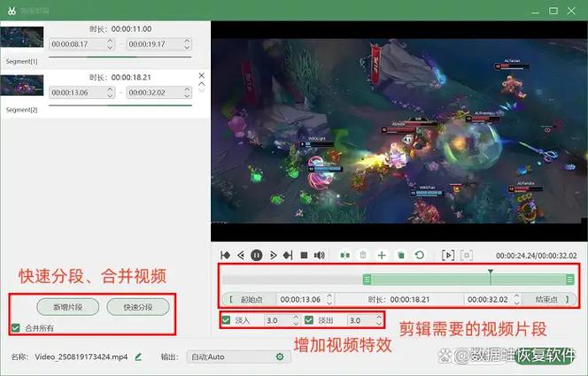Click the Segment[1] label
The height and width of the screenshot is (376, 588).
(x=22, y=61)
